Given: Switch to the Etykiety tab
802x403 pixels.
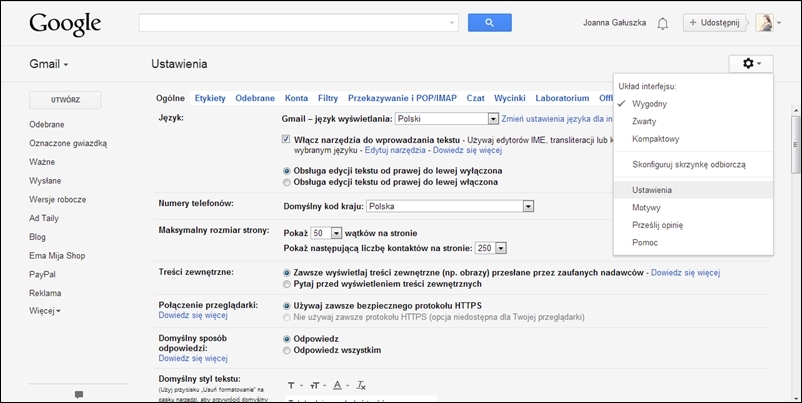Looking at the screenshot, I should [x=210, y=98].
